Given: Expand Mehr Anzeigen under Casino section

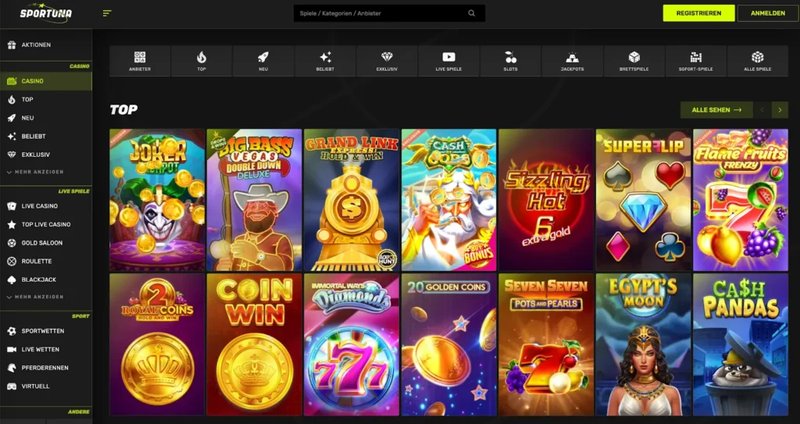Looking at the screenshot, I should point(35,172).
